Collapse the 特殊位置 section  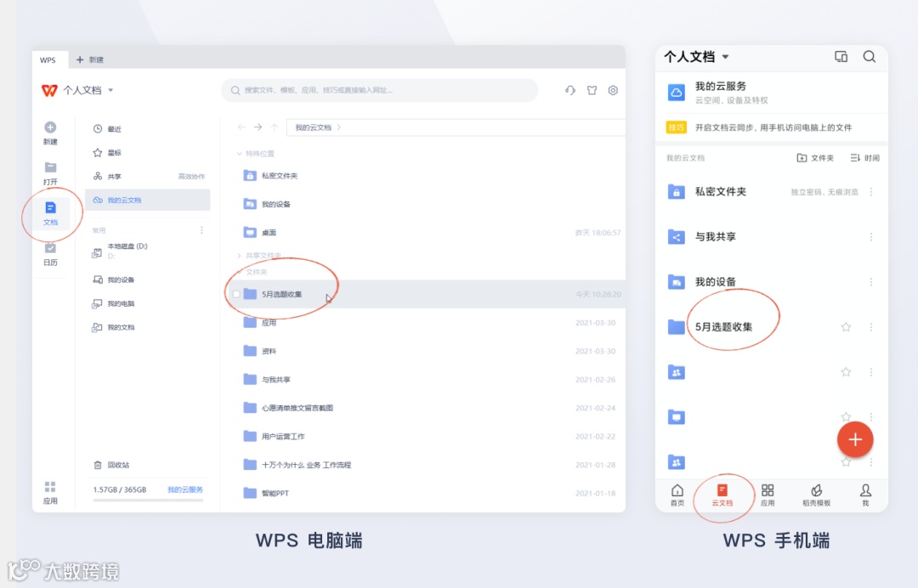tap(239, 154)
